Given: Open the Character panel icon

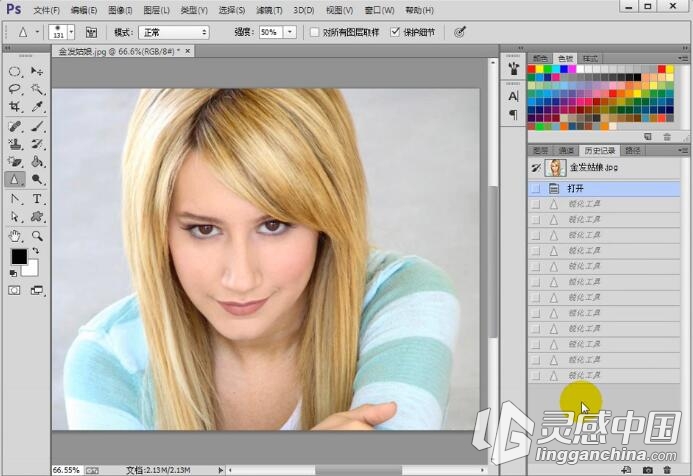Looking at the screenshot, I should (513, 96).
